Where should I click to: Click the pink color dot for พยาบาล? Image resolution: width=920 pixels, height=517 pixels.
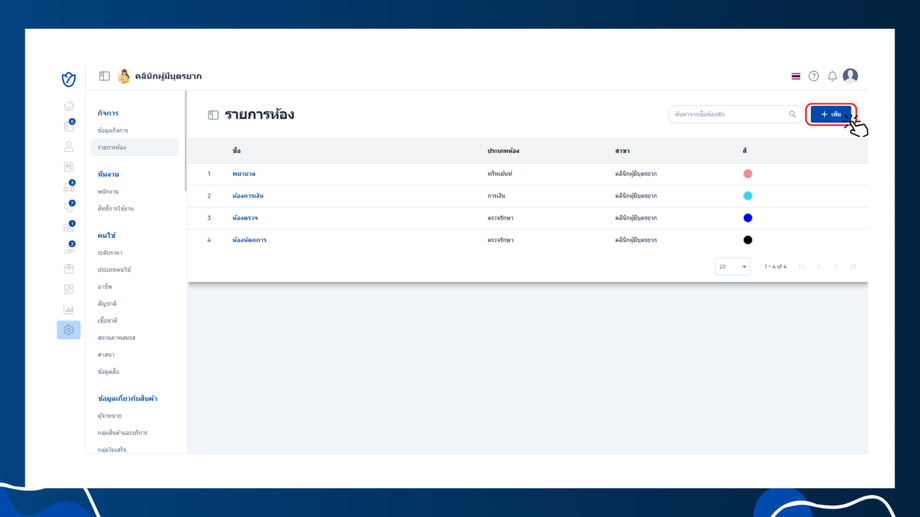pyautogui.click(x=748, y=174)
